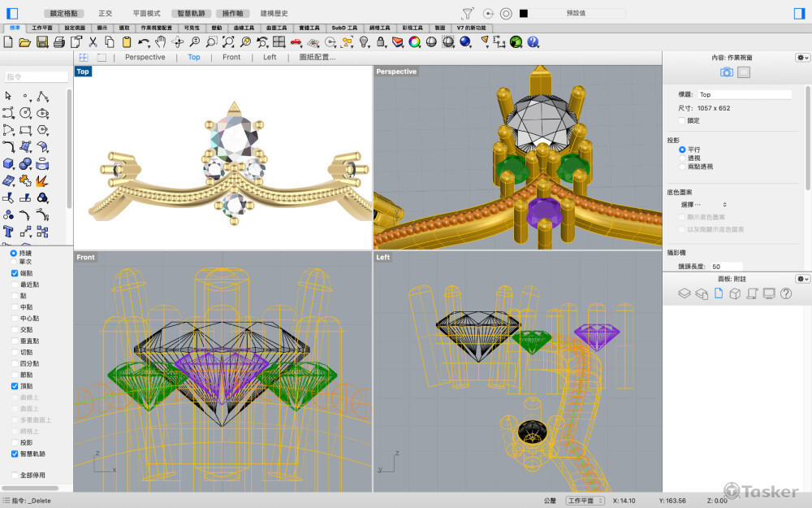Select the Pan hand tool in toolbar
Image resolution: width=812 pixels, height=508 pixels.
click(161, 42)
